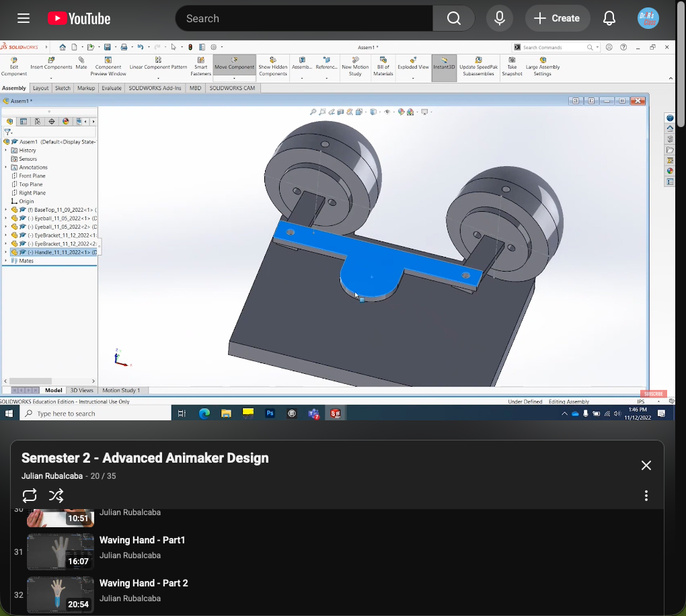
Task: Click the YouTube logo link
Action: (x=79, y=18)
